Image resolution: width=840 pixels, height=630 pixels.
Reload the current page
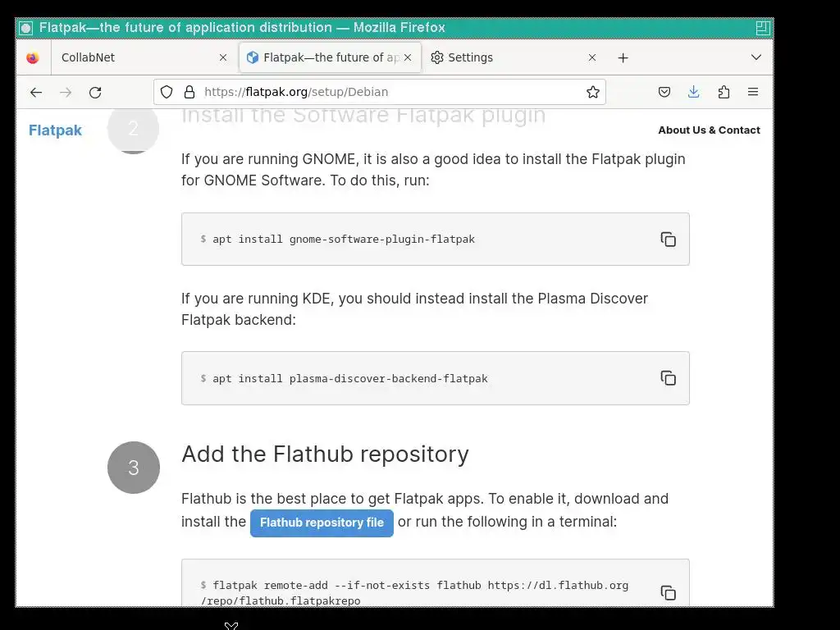point(95,92)
